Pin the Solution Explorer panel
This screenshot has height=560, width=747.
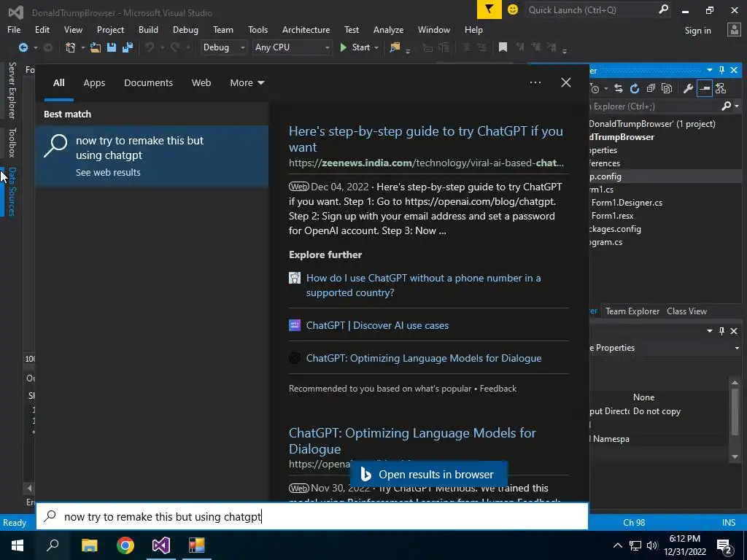(x=721, y=71)
